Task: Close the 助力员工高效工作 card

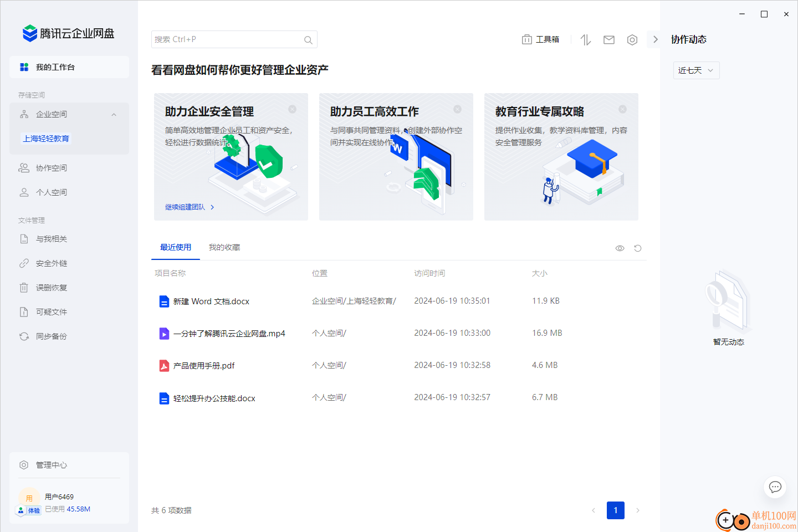Action: coord(457,109)
